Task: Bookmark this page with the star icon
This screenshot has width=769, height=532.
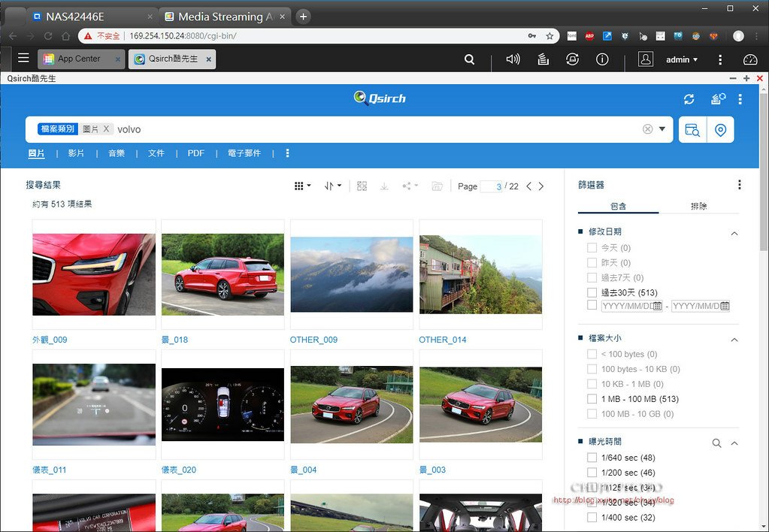Action: point(550,36)
